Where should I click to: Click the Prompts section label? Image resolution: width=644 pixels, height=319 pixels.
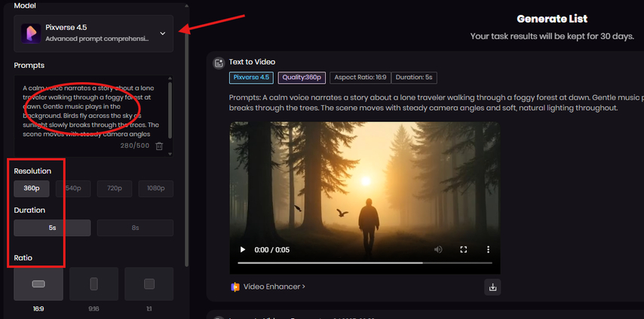pos(29,66)
